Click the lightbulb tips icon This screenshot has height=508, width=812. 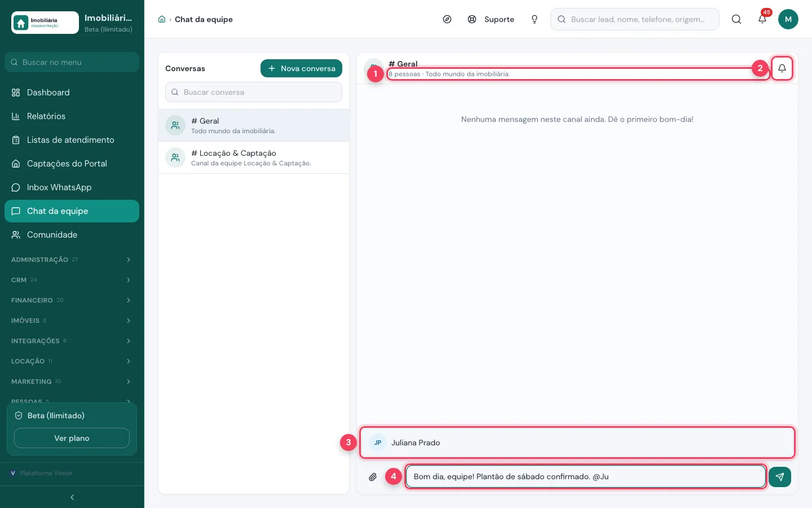(535, 19)
